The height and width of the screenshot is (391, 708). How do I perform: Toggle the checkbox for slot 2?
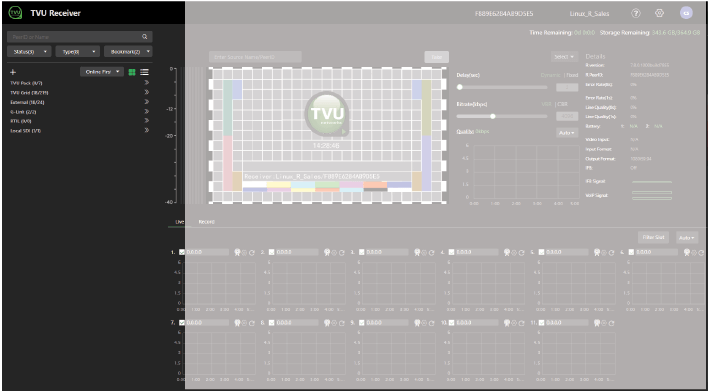point(272,252)
